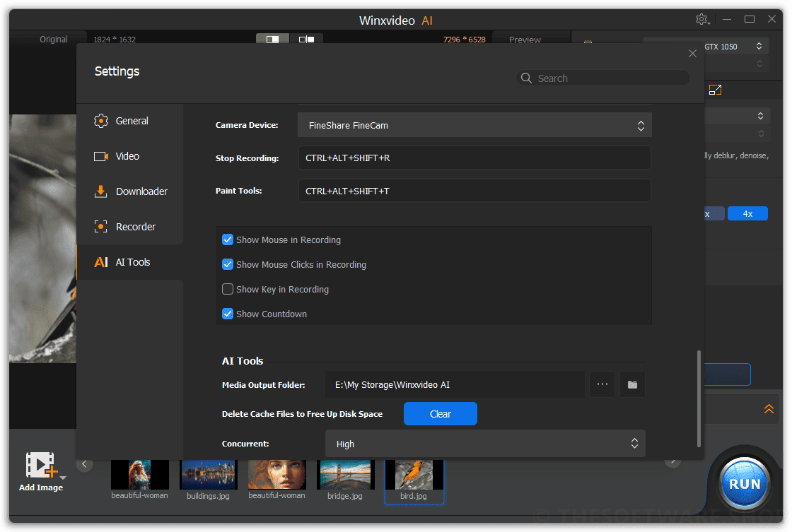Select the buildings.jpg thumbnail
Image resolution: width=792 pixels, height=532 pixels.
208,475
